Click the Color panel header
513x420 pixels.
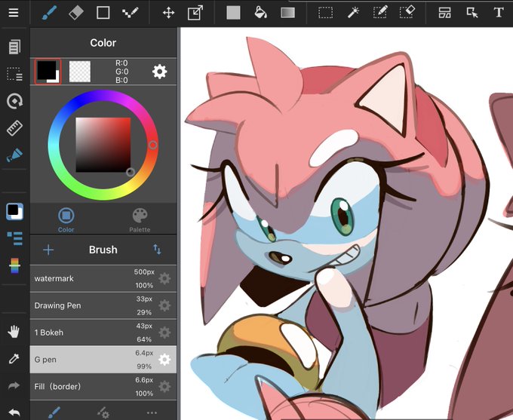[103, 43]
